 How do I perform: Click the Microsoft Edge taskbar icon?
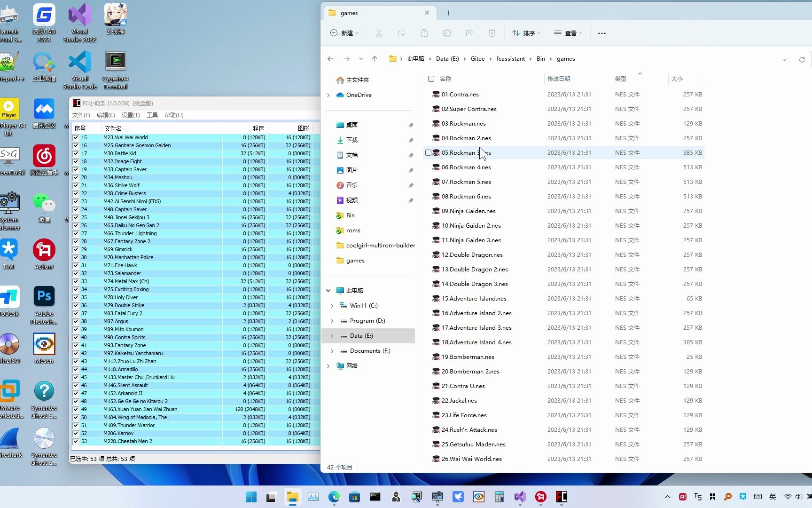point(334,497)
